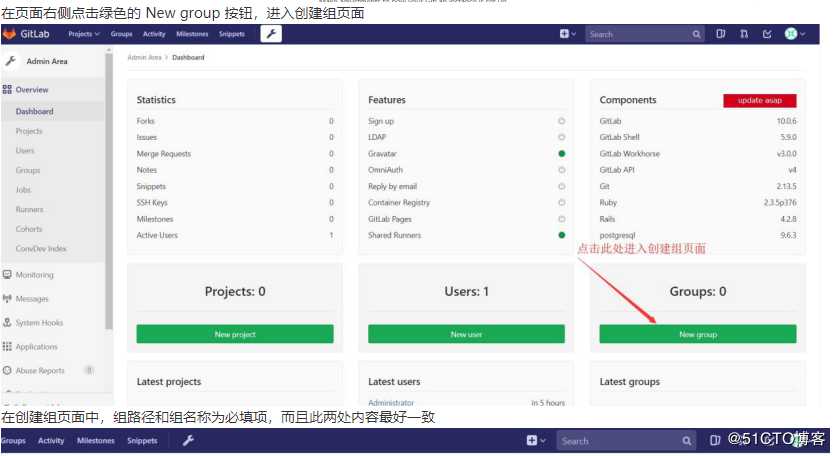Click the Admin Area wrench icon in sidebar
This screenshot has width=836, height=456.
[10, 61]
